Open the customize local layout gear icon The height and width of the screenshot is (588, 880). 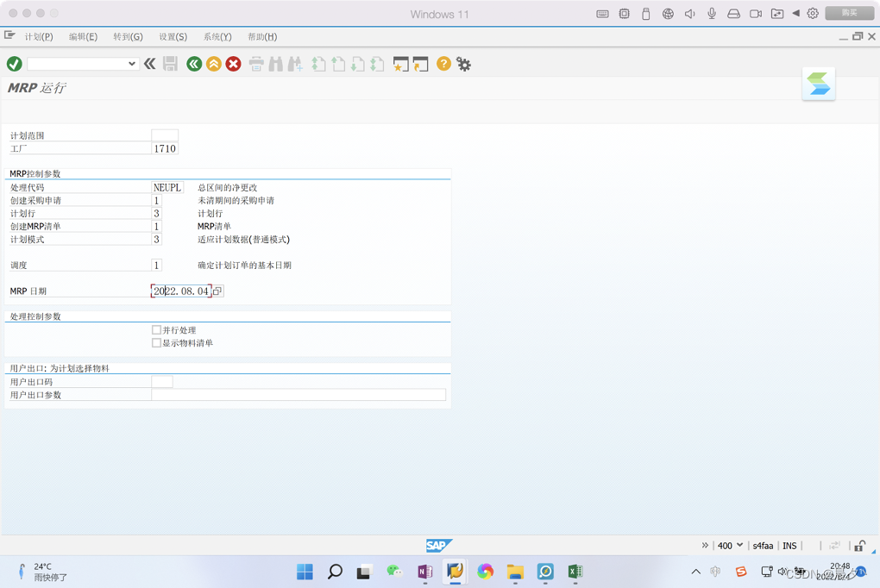point(463,64)
